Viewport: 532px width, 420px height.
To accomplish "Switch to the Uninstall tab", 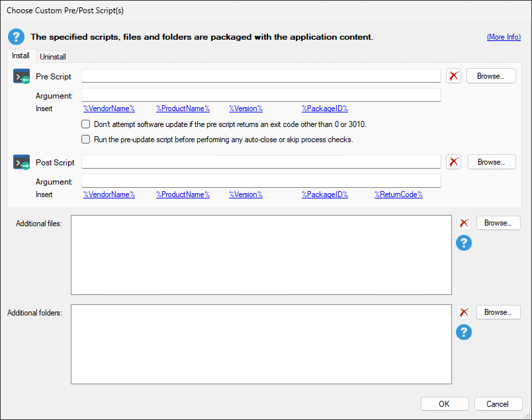I will [53, 57].
